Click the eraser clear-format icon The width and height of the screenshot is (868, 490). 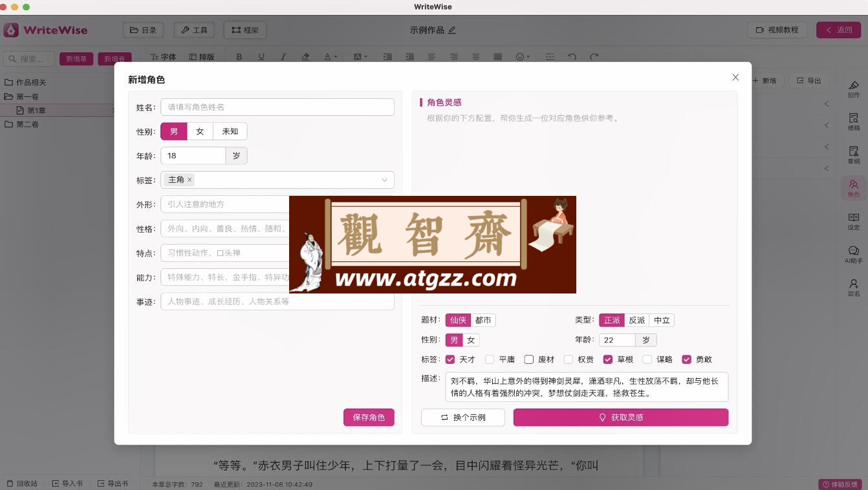pyautogui.click(x=305, y=57)
